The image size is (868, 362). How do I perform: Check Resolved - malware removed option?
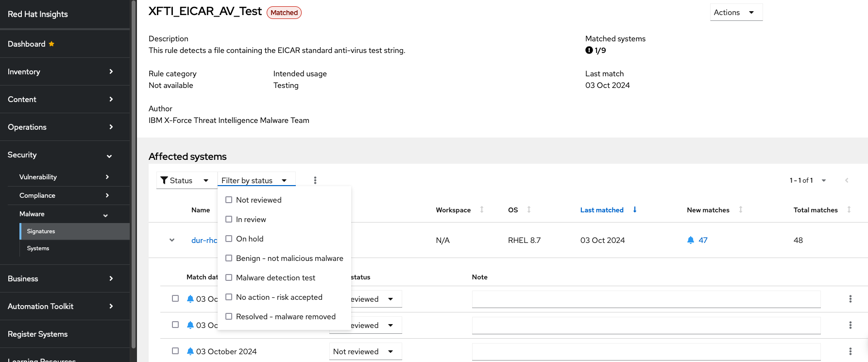point(229,316)
